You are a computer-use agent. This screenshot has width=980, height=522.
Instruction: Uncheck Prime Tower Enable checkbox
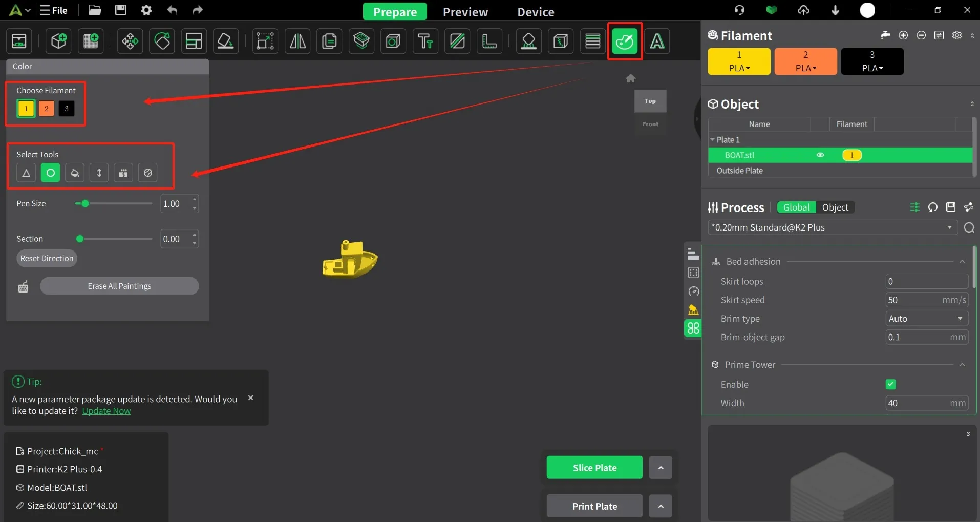(x=890, y=384)
